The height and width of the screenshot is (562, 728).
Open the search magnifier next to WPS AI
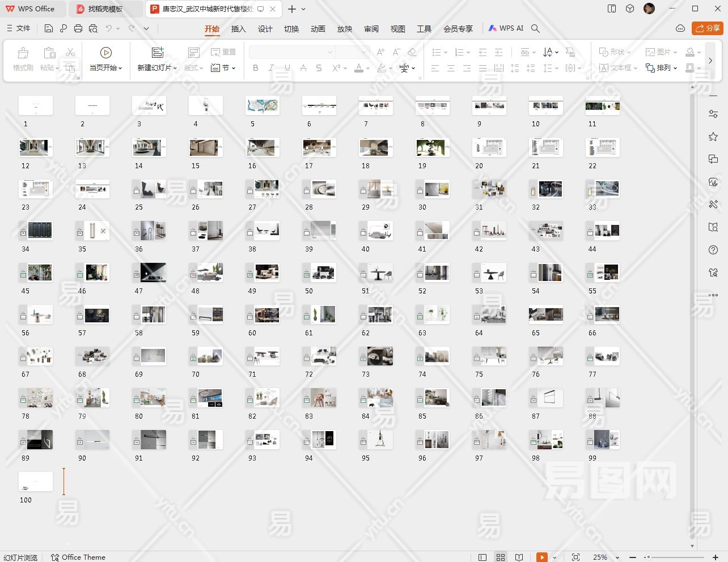pyautogui.click(x=535, y=28)
